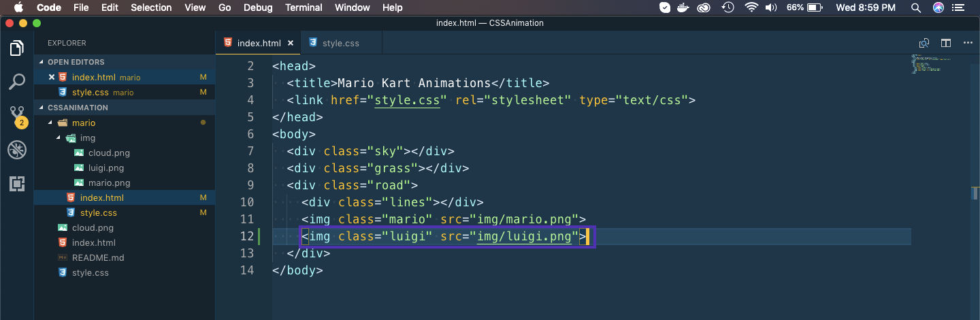Close the index.html editor tab
This screenshot has width=980, height=320.
(291, 43)
